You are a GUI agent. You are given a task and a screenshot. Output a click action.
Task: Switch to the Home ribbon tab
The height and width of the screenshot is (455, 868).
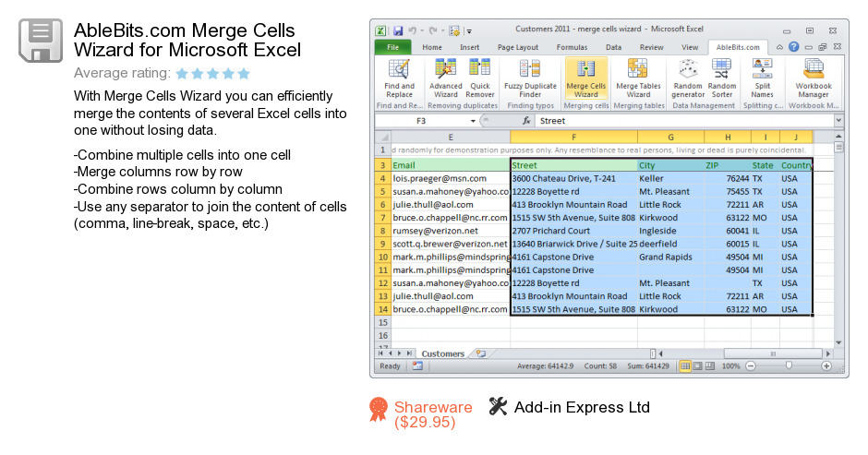click(432, 47)
